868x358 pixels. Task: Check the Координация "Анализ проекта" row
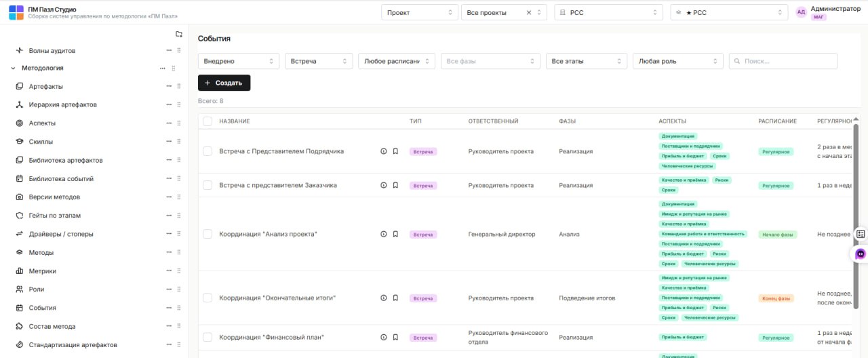pos(208,234)
